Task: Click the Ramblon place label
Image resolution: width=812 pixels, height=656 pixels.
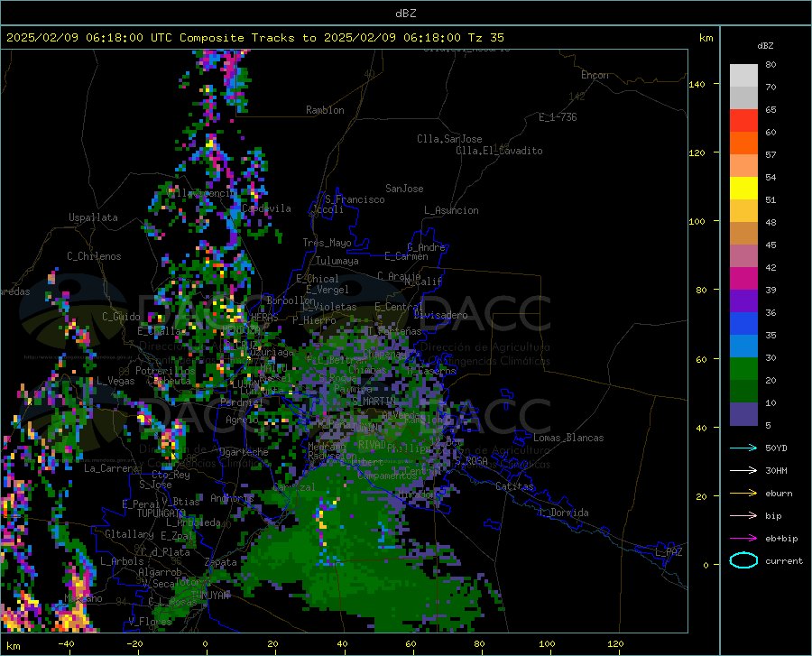Action: pos(325,110)
